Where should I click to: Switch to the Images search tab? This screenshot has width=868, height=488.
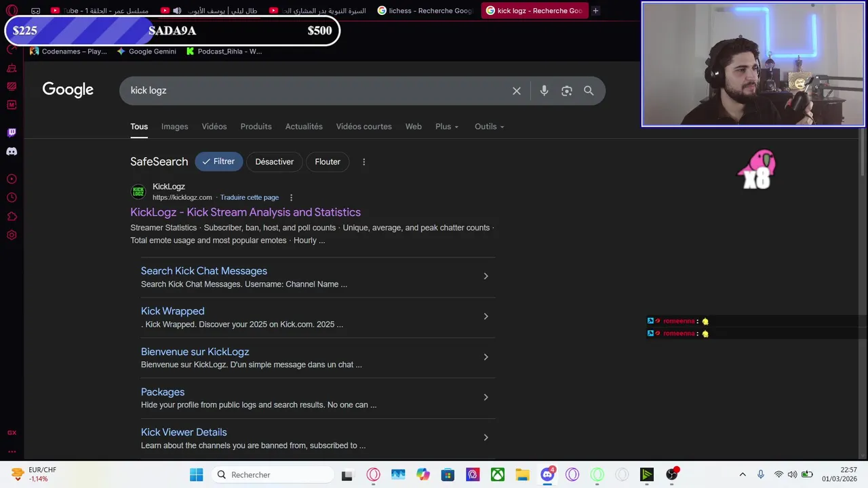[x=174, y=127]
